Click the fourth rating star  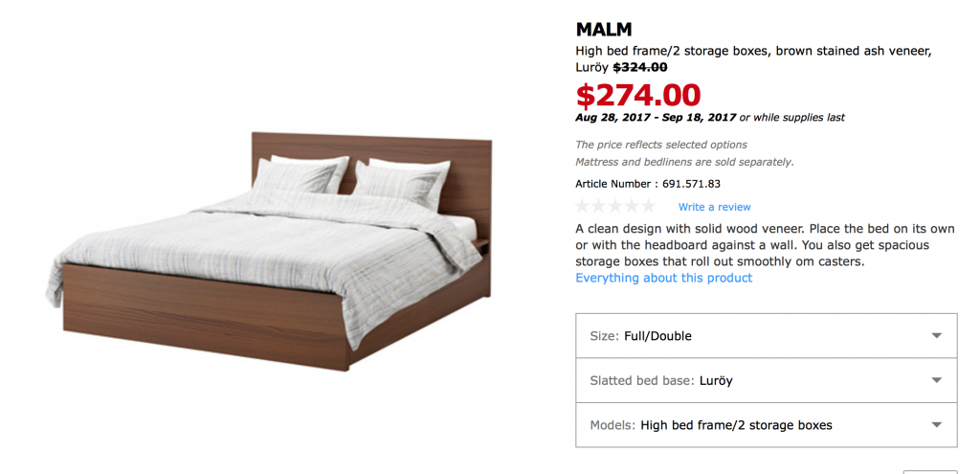(632, 207)
